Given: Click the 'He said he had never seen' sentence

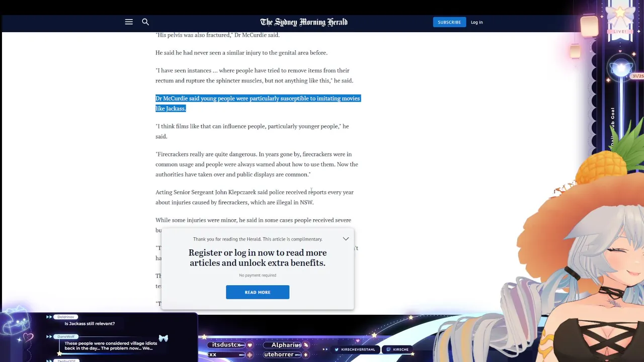Looking at the screenshot, I should point(242,53).
